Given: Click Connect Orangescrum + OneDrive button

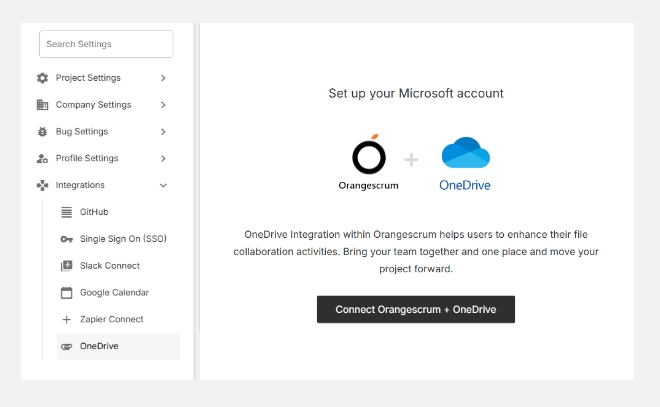Looking at the screenshot, I should 416,309.
